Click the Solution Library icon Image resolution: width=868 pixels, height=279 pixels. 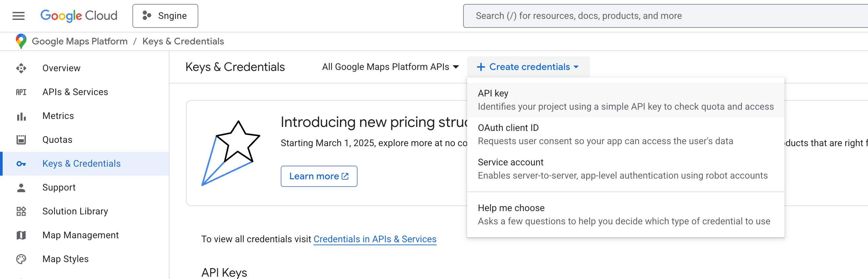(x=21, y=211)
